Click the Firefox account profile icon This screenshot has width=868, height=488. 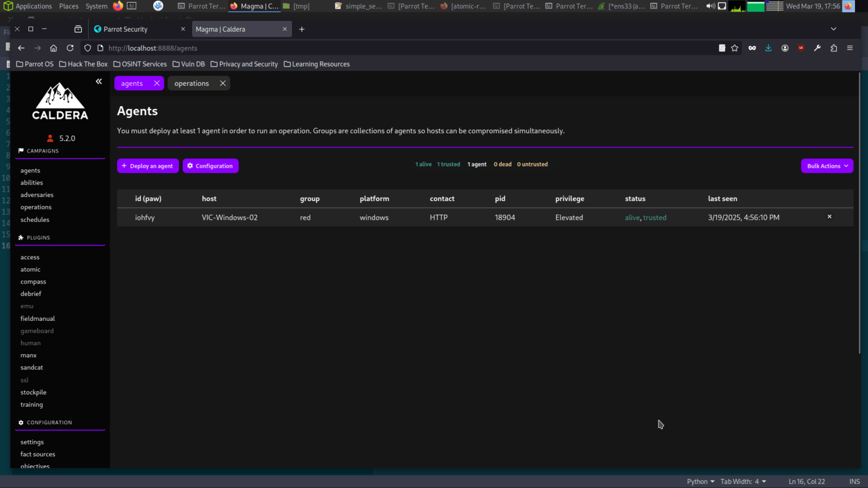tap(784, 48)
